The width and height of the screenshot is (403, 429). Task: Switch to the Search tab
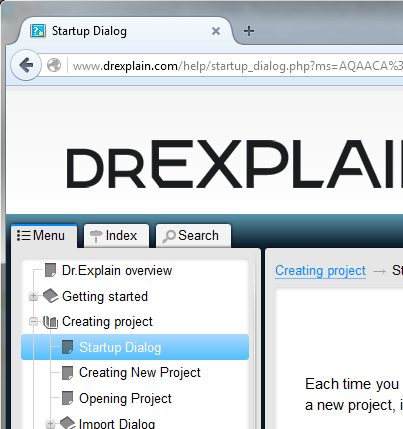pyautogui.click(x=193, y=236)
